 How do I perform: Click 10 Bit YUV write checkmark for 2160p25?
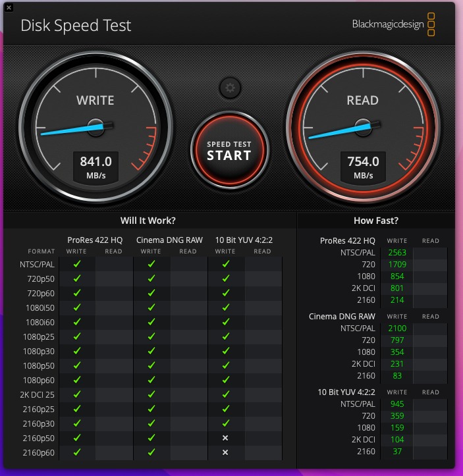(x=226, y=409)
